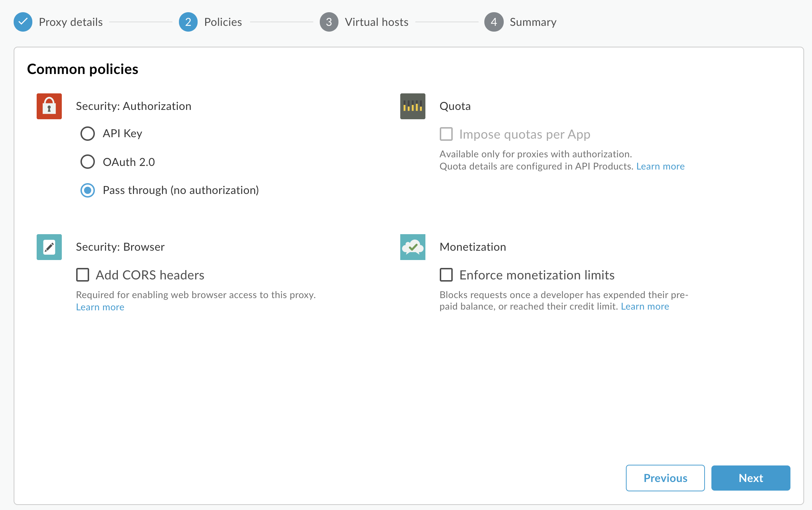This screenshot has height=510, width=812.
Task: Click the Monetization cloud checkmark icon
Action: (412, 247)
